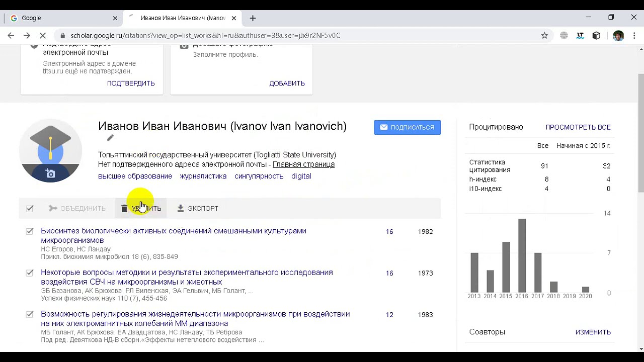Switch to the Google tab

(x=63, y=18)
